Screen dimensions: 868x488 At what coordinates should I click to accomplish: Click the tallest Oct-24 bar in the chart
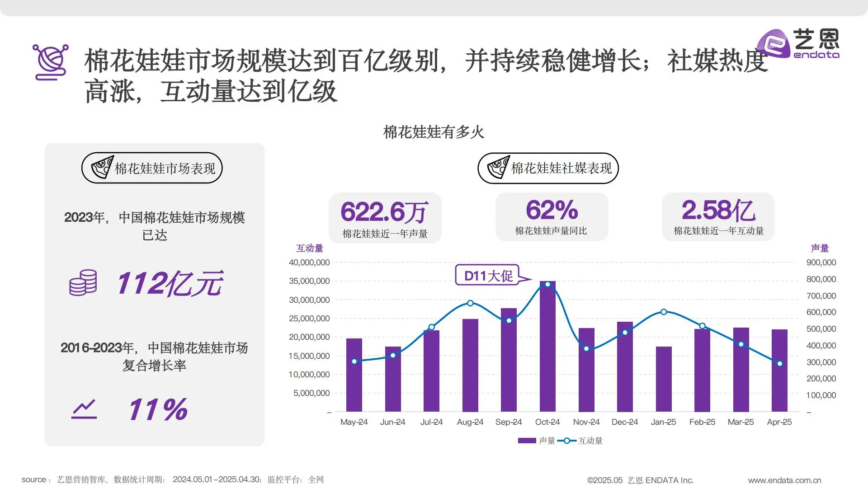547,348
